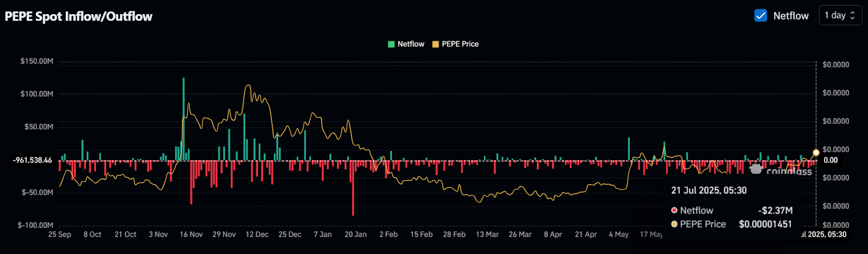Toggle the green Netflow legend series

(x=406, y=44)
